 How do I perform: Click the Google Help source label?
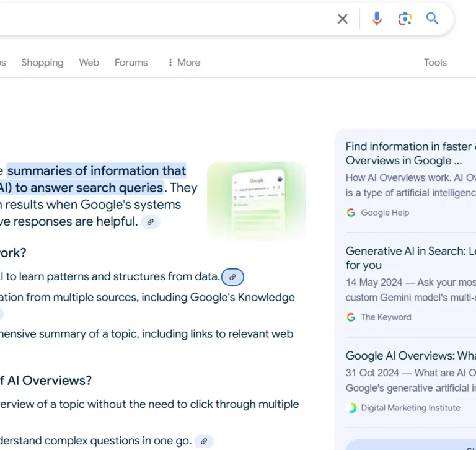pos(385,213)
